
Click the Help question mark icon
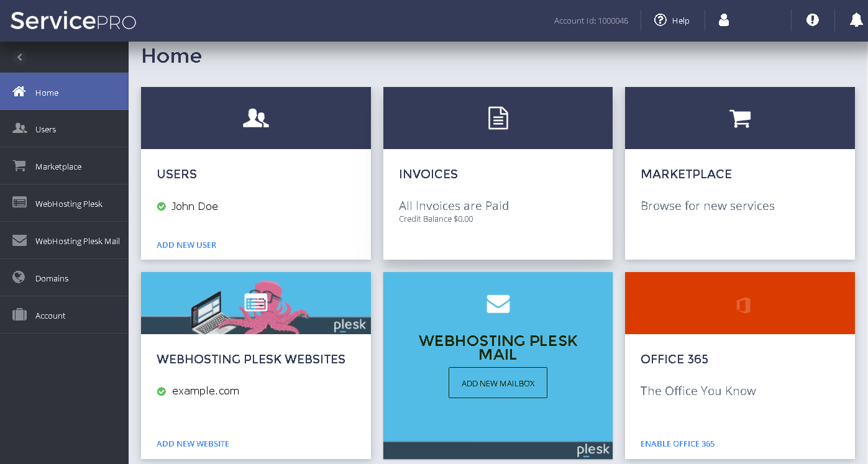tap(660, 20)
